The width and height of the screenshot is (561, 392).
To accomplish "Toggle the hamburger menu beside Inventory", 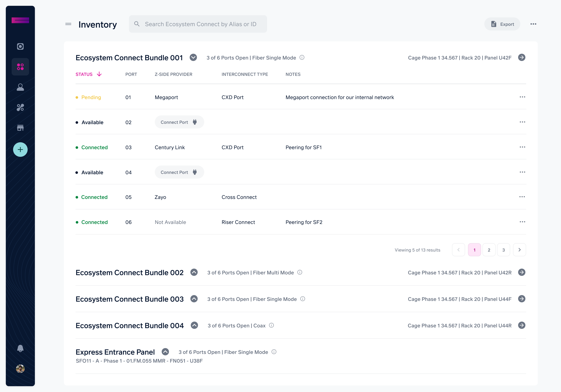I will (68, 24).
